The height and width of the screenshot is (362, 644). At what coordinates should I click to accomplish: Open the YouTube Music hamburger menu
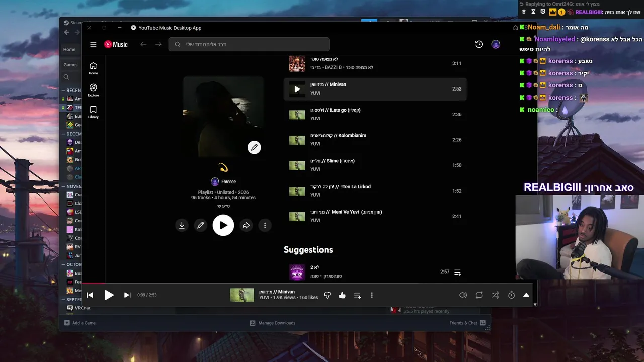pyautogui.click(x=93, y=44)
